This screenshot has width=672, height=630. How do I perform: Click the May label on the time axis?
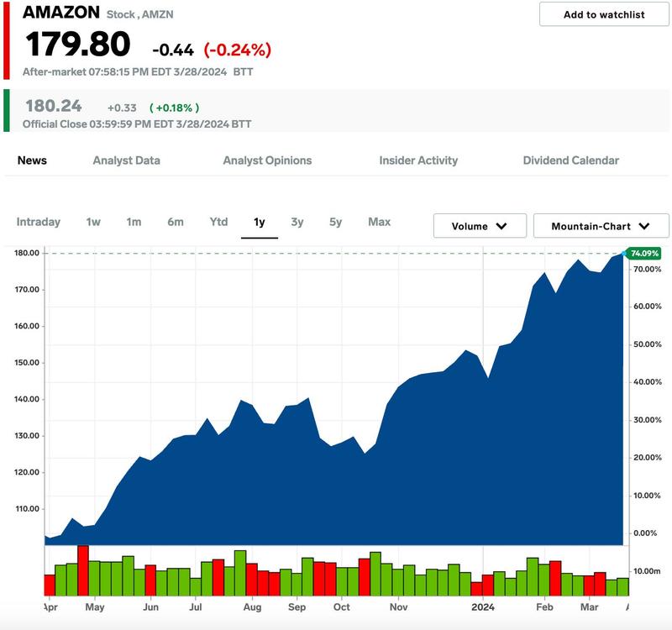point(95,607)
